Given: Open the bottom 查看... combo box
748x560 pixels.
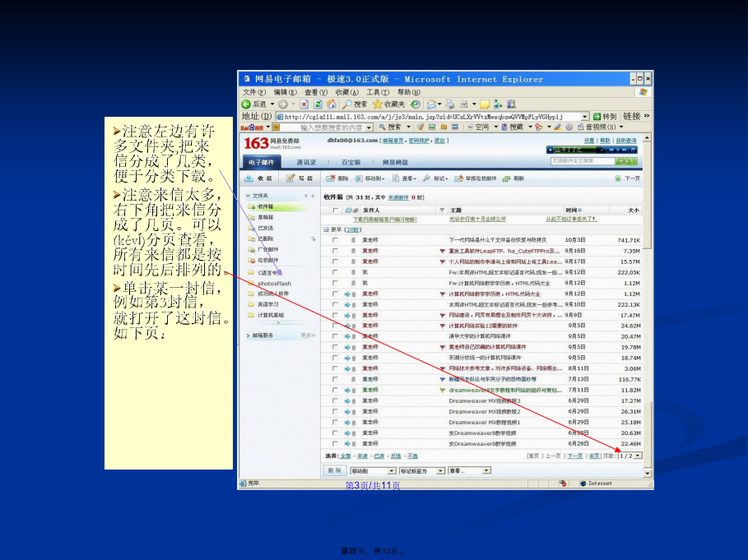Looking at the screenshot, I should coord(470,471).
